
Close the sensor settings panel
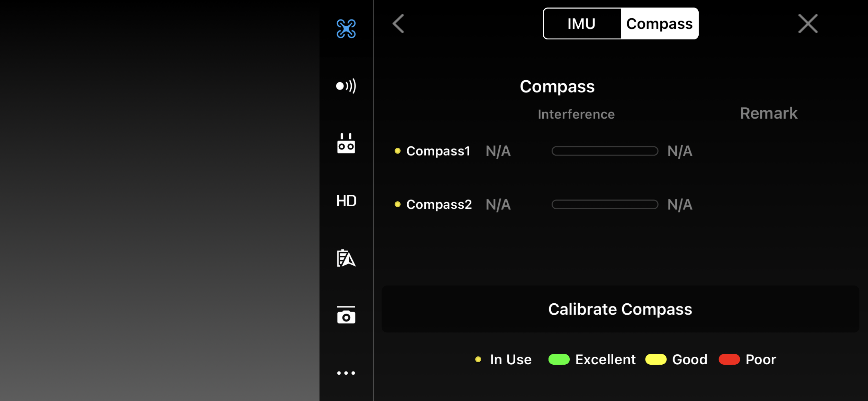click(x=808, y=24)
